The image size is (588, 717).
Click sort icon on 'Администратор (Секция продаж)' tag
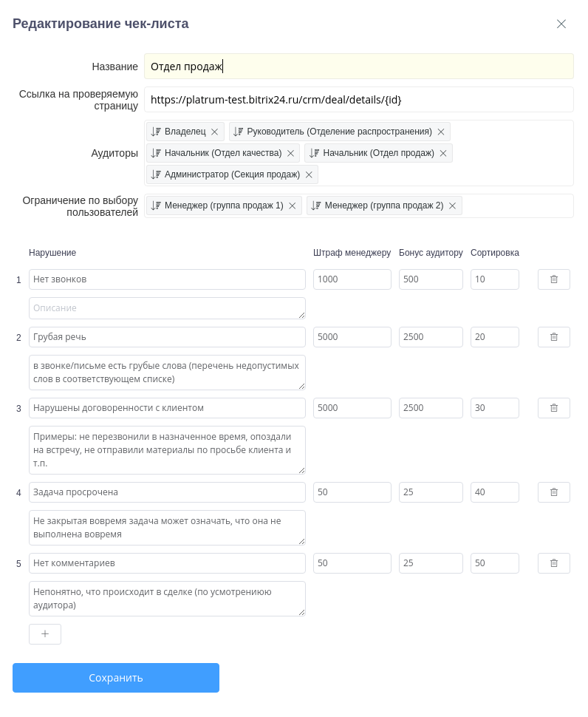click(156, 174)
